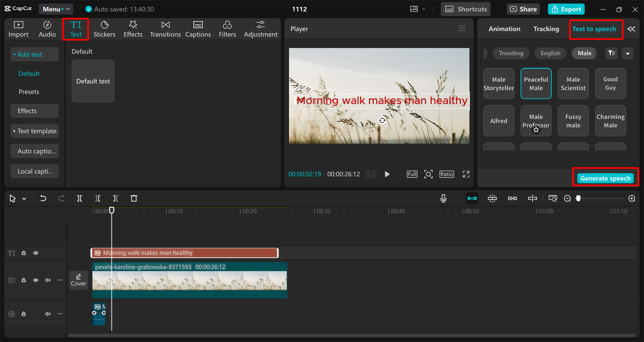Viewport: 644px width, 342px height.
Task: Delete left of playhead trim tool
Action: pyautogui.click(x=98, y=198)
